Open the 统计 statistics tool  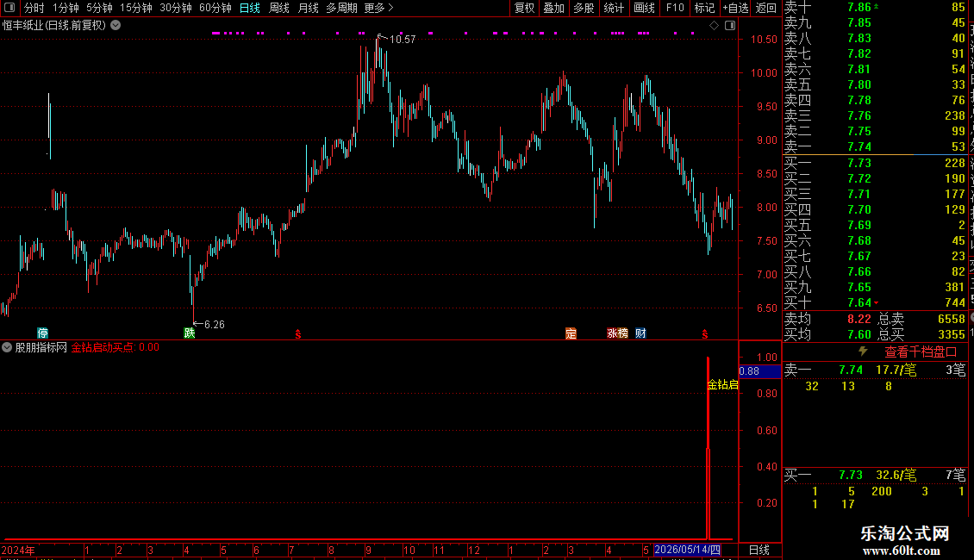[x=614, y=8]
